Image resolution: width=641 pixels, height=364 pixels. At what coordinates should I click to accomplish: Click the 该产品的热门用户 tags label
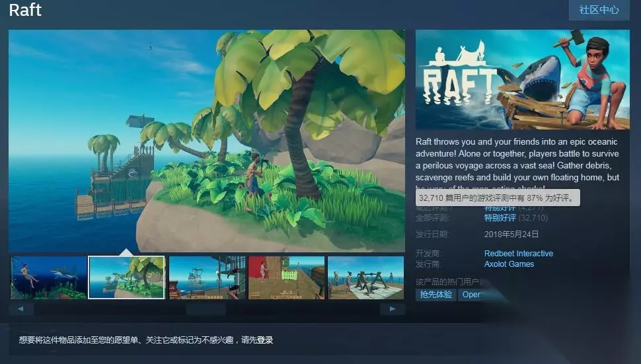(447, 282)
